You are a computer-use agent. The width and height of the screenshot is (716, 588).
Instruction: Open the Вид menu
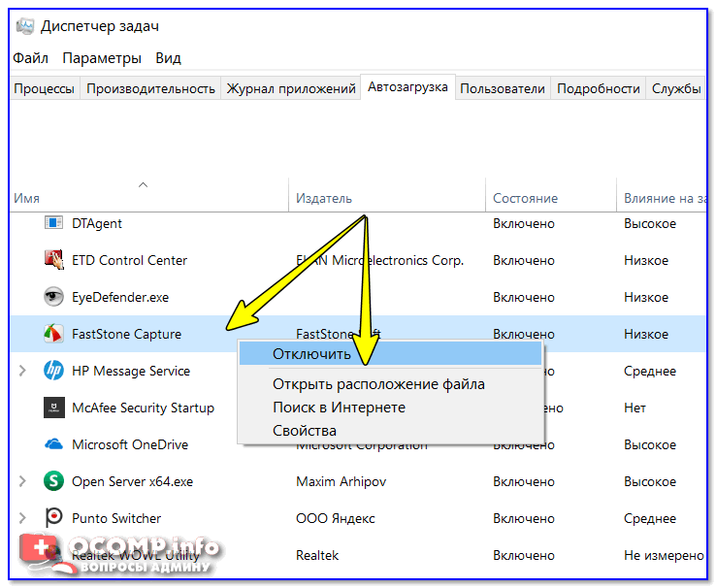click(x=168, y=58)
